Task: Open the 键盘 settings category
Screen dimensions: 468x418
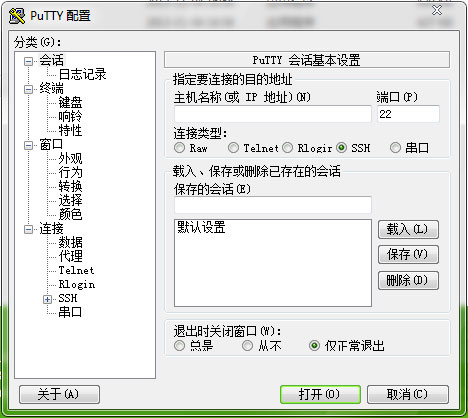Action: click(70, 102)
